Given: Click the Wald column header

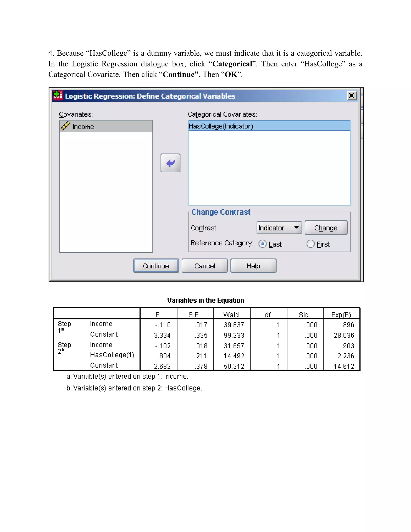Looking at the screenshot, I should 231,315.
